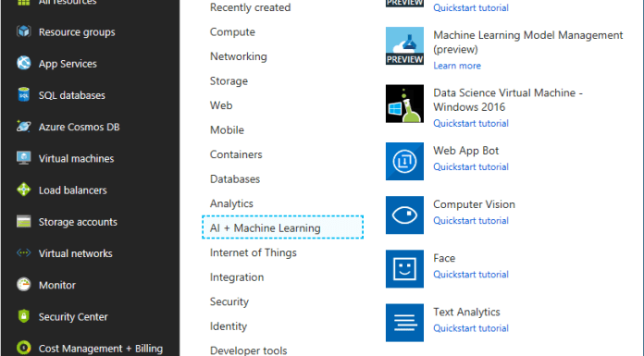The width and height of the screenshot is (644, 356).
Task: Open Quickstart tutorial link under Text Analytics
Action: 471,328
